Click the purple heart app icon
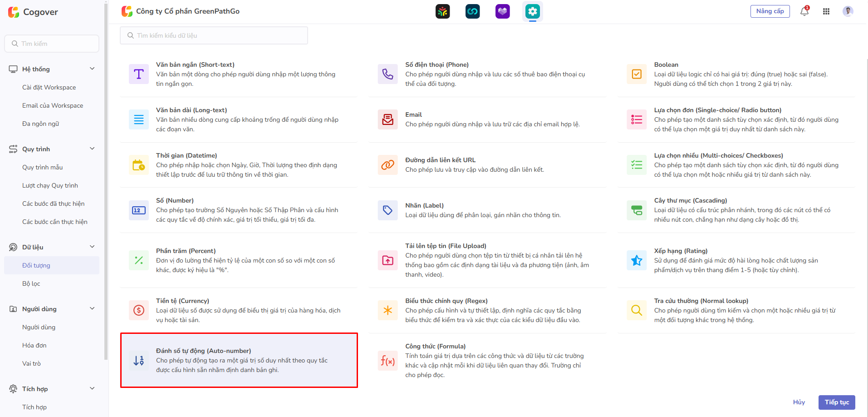 [x=502, y=11]
